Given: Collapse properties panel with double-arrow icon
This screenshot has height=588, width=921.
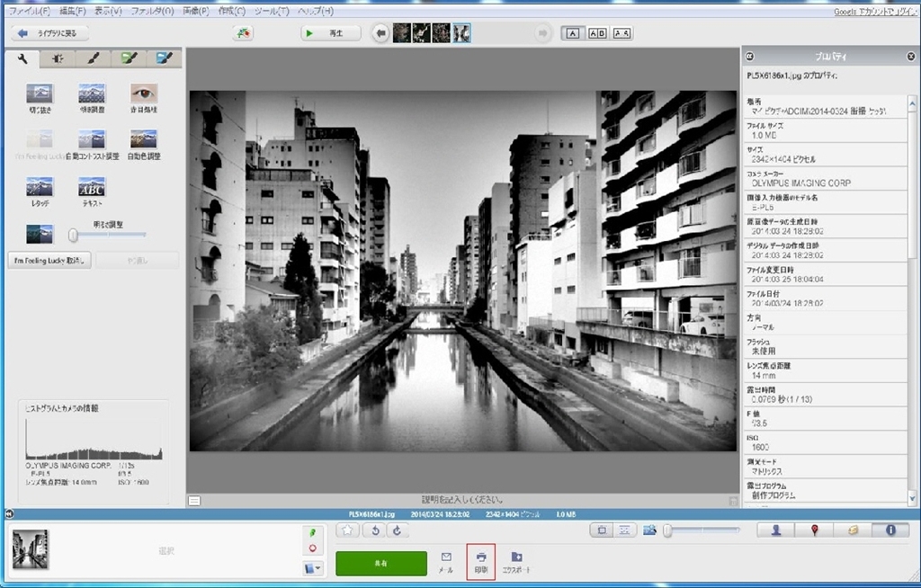Looking at the screenshot, I should [x=749, y=57].
